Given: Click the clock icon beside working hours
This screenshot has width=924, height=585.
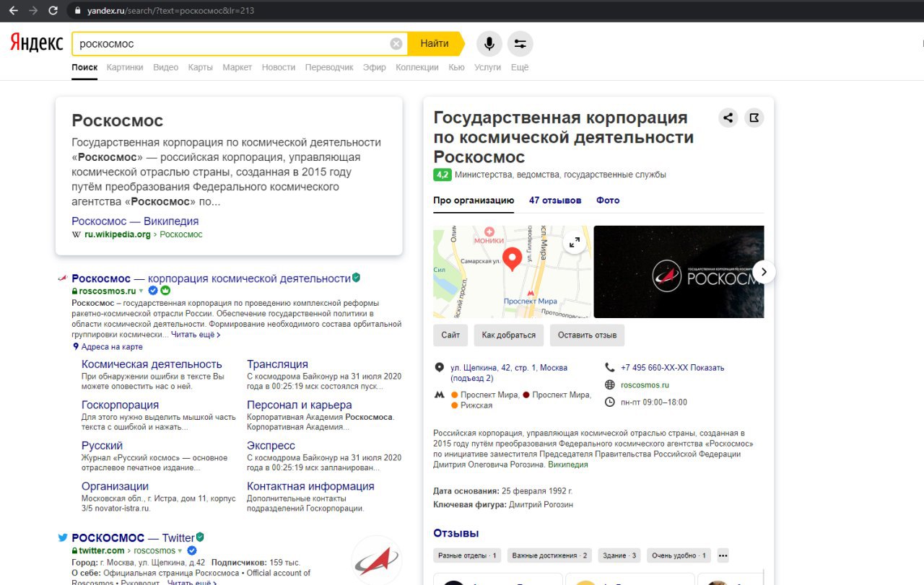Looking at the screenshot, I should click(610, 403).
